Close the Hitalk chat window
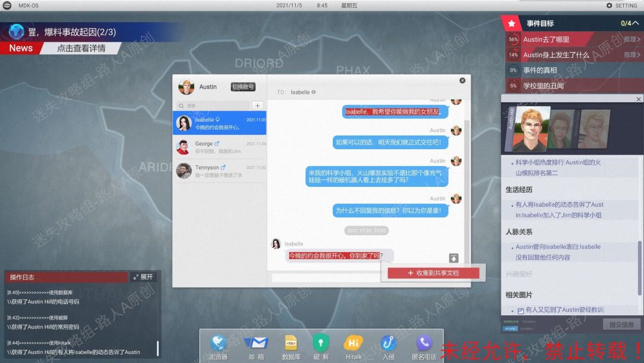Viewport: 644px width, 363px height. pos(463,81)
